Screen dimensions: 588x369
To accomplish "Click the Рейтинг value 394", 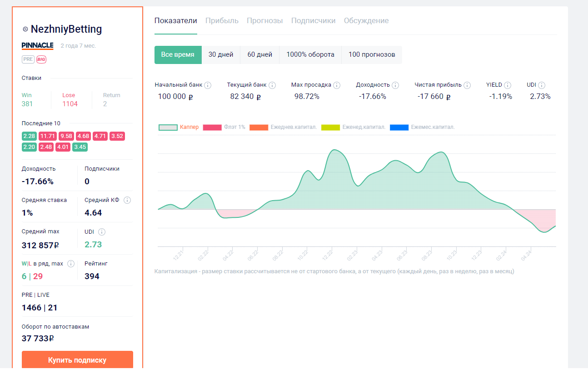I will coord(92,276).
